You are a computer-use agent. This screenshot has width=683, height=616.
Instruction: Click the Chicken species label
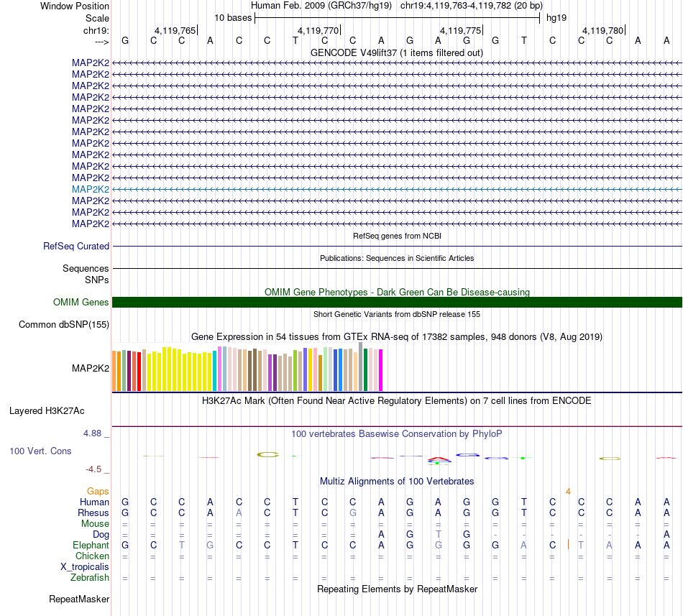[x=92, y=556]
